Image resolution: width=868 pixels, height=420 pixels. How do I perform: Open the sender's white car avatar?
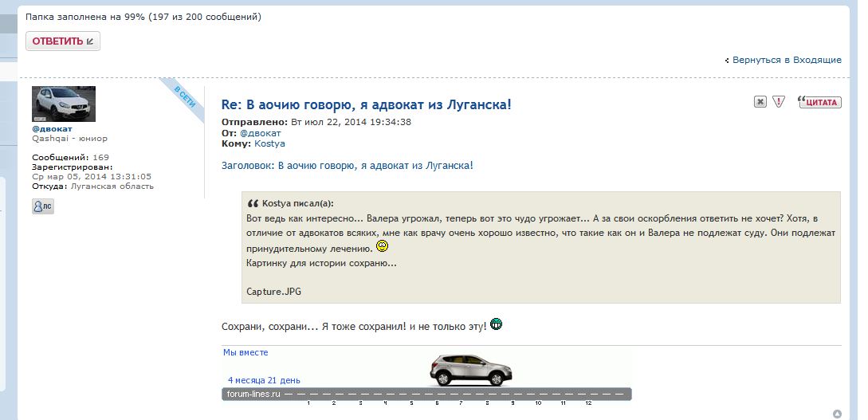64,104
